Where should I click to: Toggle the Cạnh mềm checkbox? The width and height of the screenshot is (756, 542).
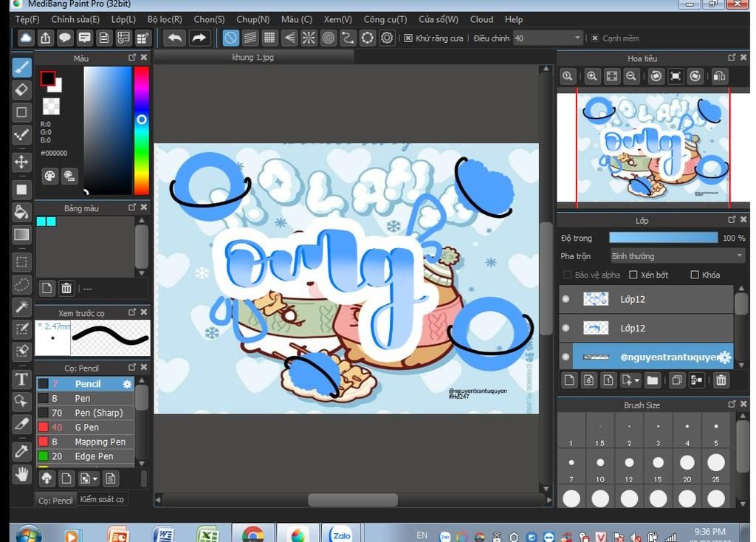click(595, 38)
